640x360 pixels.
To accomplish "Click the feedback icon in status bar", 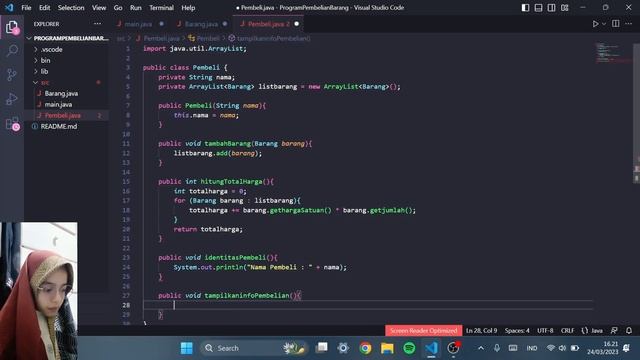I will 614,331.
